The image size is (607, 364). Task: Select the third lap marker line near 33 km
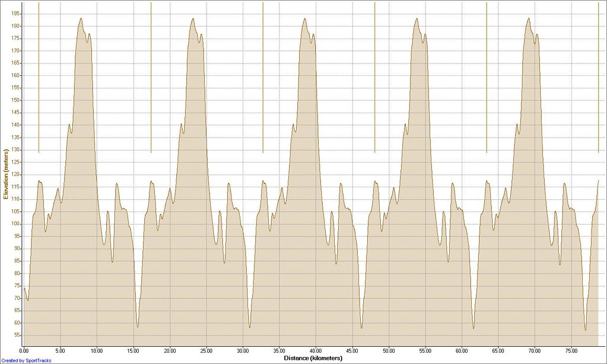263,77
